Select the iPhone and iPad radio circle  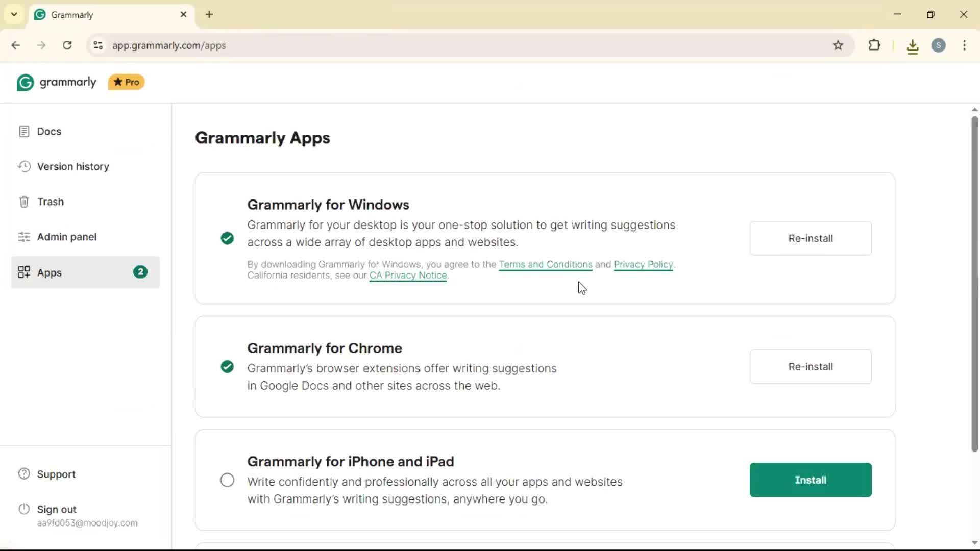227,480
